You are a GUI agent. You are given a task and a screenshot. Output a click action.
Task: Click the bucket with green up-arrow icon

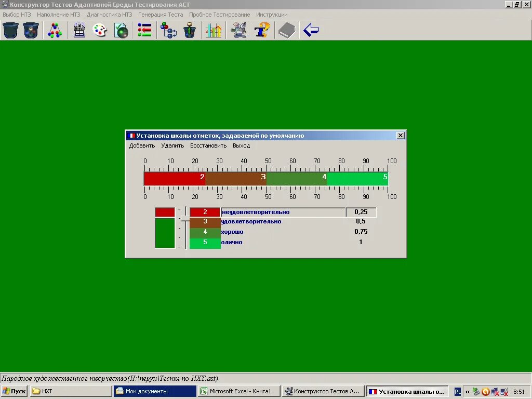[x=190, y=30]
